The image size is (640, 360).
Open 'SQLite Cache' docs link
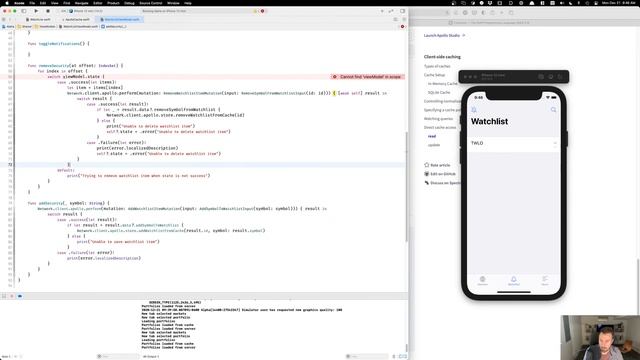[439, 92]
